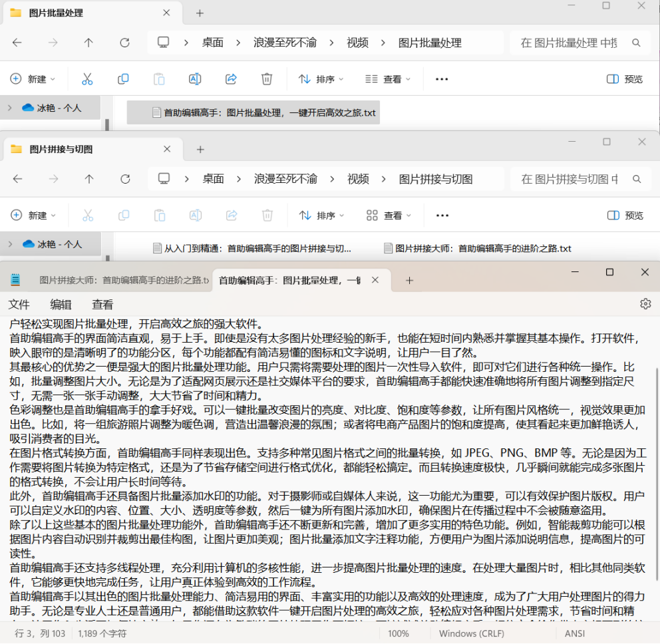This screenshot has height=644, width=660.
Task: Click Copy icon in 图片批量处理 window
Action: [123, 79]
